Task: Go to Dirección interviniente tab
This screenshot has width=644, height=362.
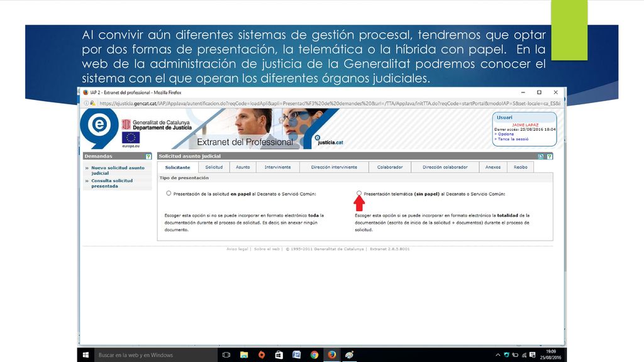Action: coord(334,167)
